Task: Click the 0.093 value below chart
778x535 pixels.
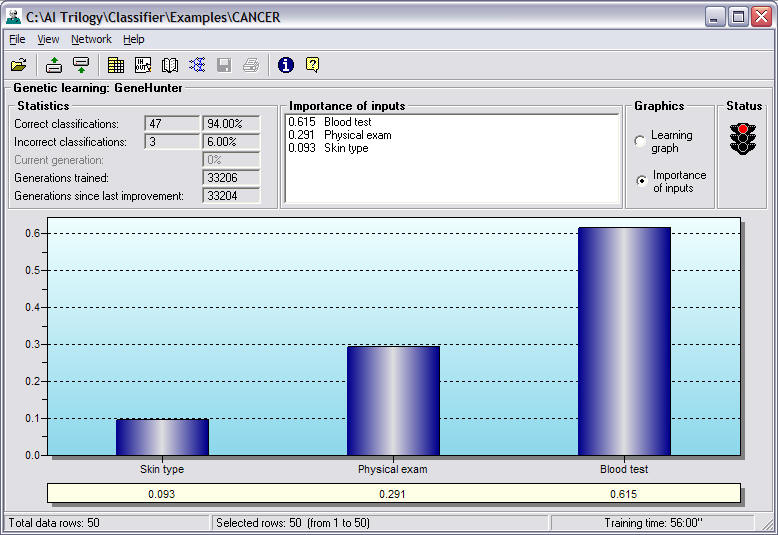Action: pos(161,494)
